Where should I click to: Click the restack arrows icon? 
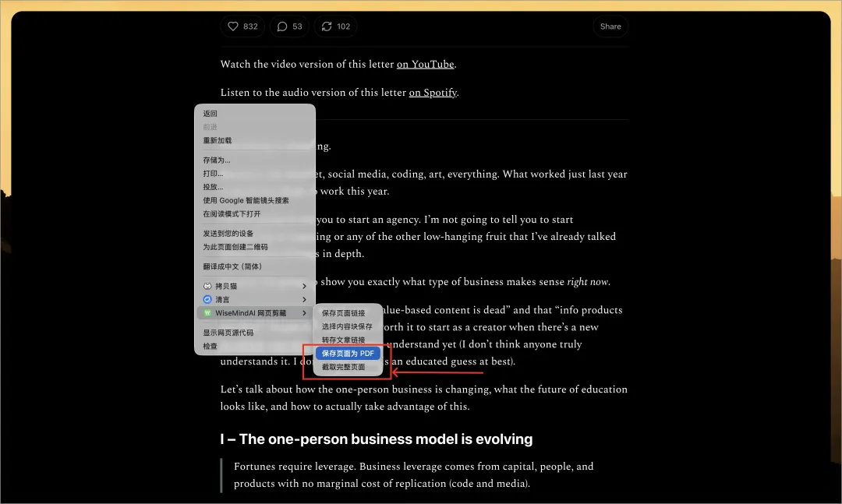point(326,26)
